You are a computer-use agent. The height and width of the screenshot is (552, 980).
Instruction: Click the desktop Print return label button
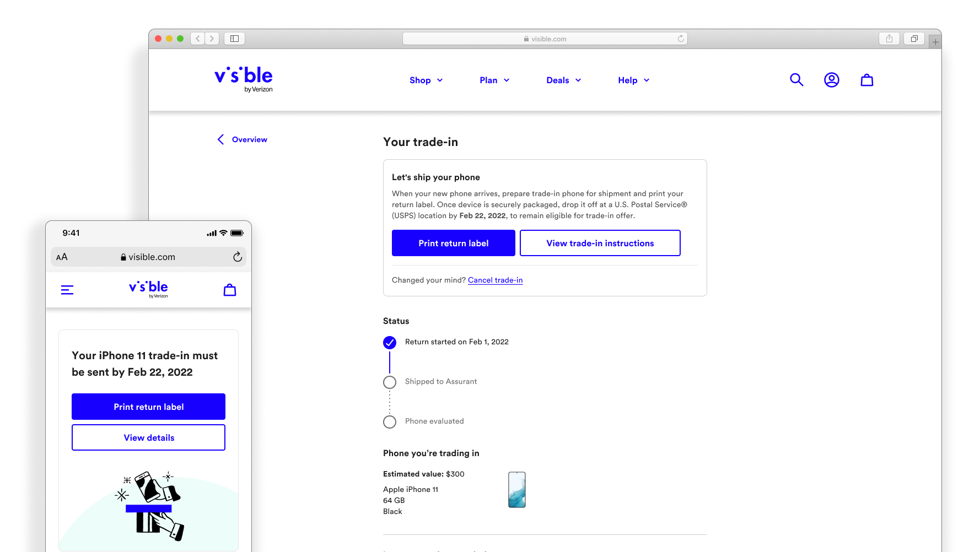[x=454, y=243]
